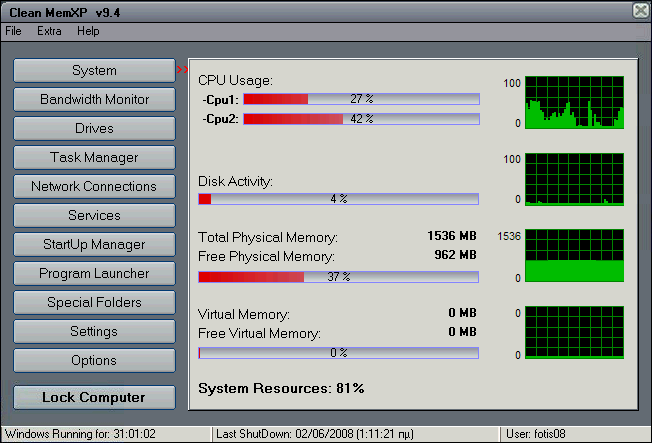Open Special Folders
This screenshot has height=443, width=652.
94,302
